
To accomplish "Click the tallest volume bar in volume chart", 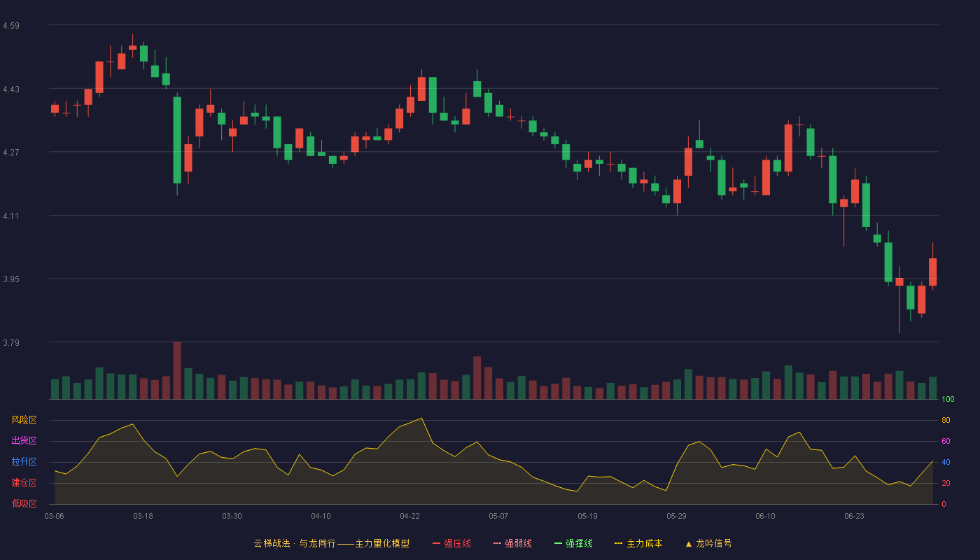I will tap(177, 370).
